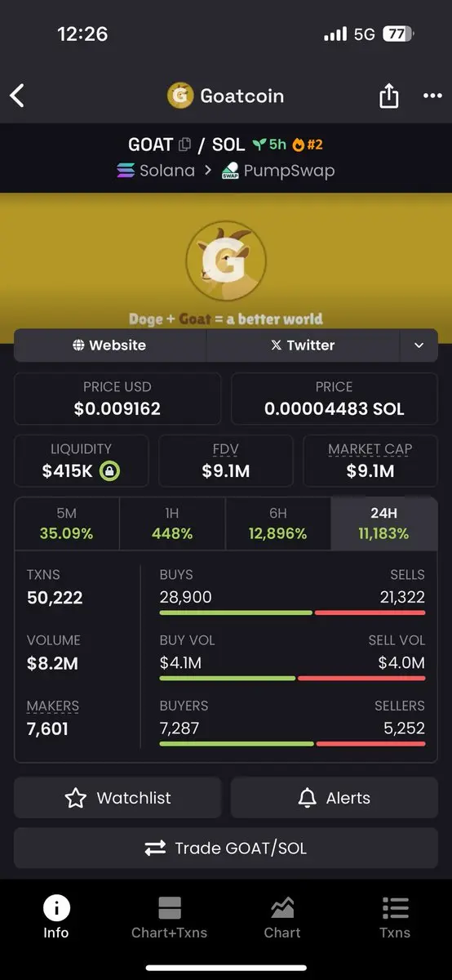452x980 pixels.
Task: Tap the Trade GOAT/SOL button
Action: pyautogui.click(x=226, y=849)
